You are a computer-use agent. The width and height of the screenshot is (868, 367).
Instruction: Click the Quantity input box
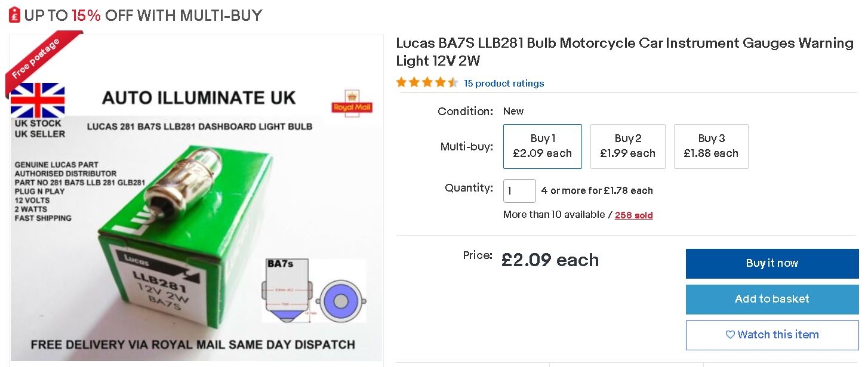[x=519, y=191]
